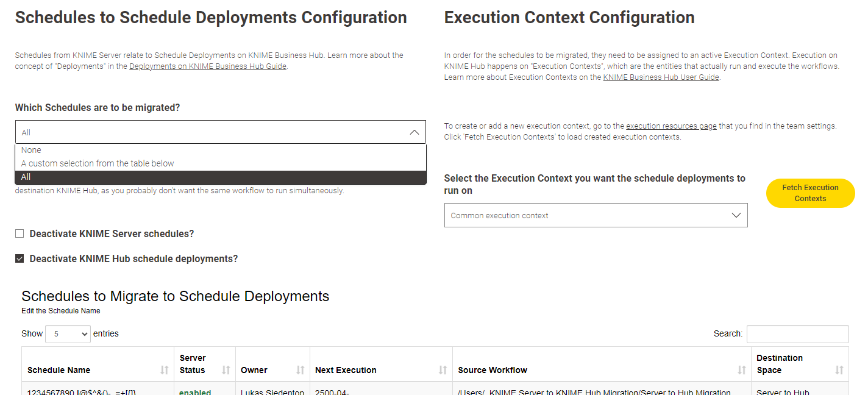The image size is (868, 395).
Task: Choose None from the schedules list
Action: tap(32, 150)
